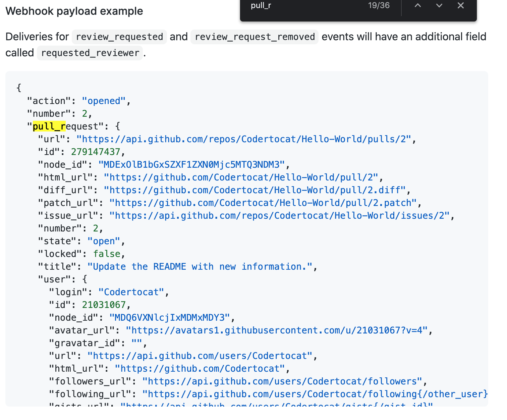Viewport: 507px width, 420px height.
Task: Click the pulls/2 API url value
Action: (x=244, y=139)
